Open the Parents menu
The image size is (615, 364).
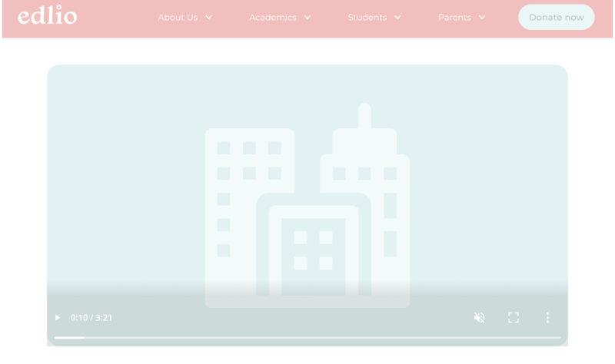point(454,18)
